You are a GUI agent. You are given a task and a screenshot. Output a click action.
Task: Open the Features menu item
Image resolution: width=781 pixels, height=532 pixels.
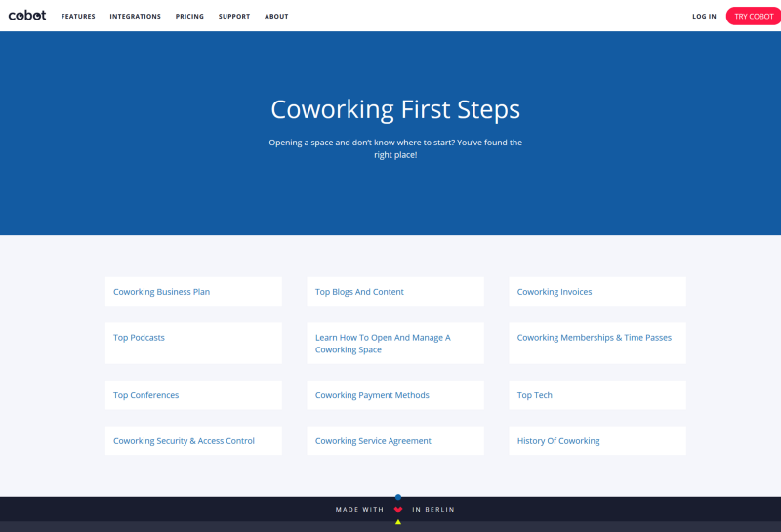coord(78,16)
